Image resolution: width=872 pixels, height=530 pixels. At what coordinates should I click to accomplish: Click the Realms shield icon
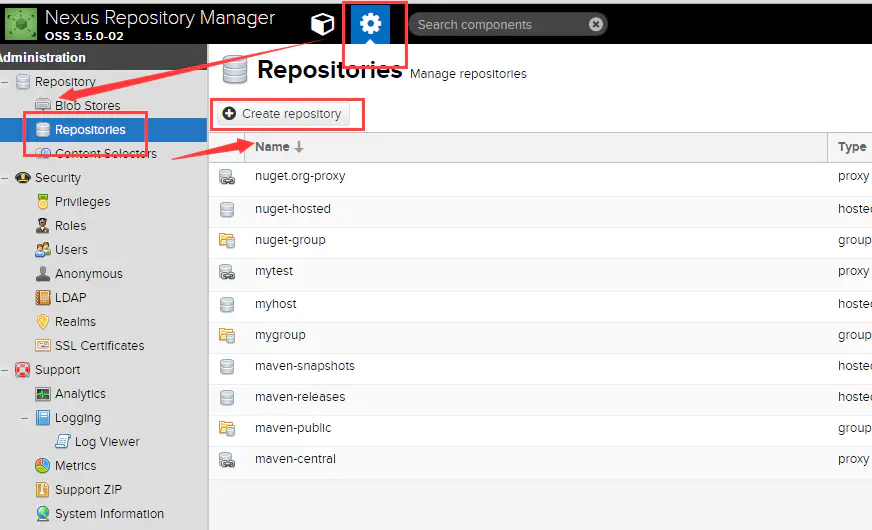42,321
